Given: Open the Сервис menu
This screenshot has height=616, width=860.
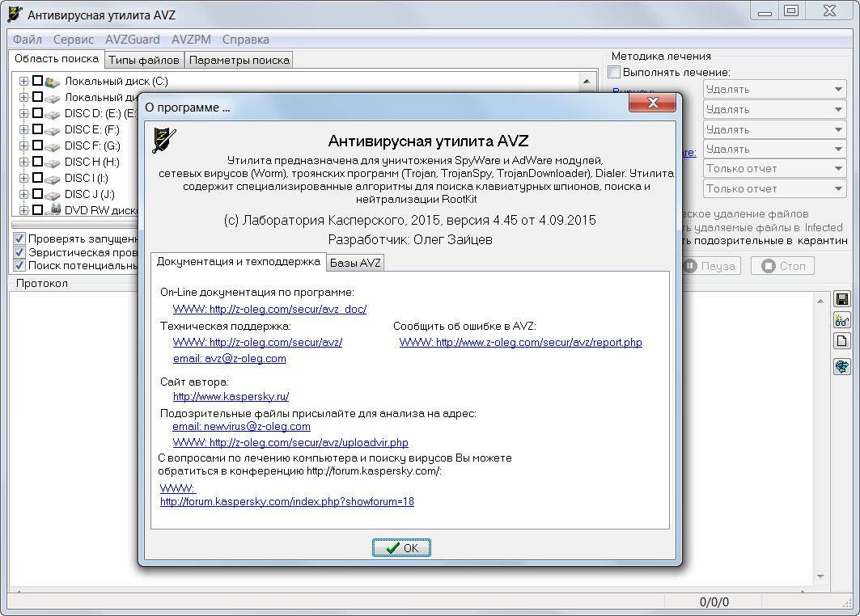Looking at the screenshot, I should pyautogui.click(x=73, y=40).
